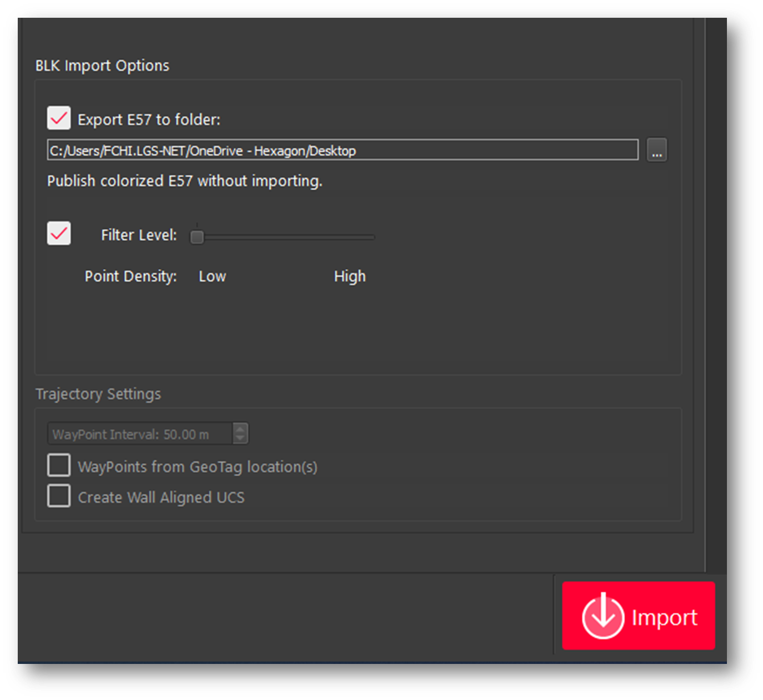Click the empty checkbox icon for GeoTag WayPoints
763x700 pixels.
(58, 465)
